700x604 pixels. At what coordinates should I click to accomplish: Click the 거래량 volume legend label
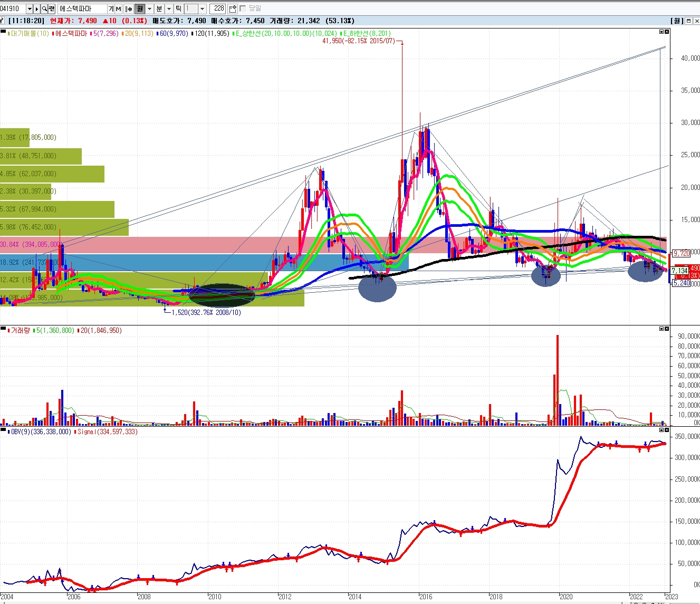click(21, 331)
